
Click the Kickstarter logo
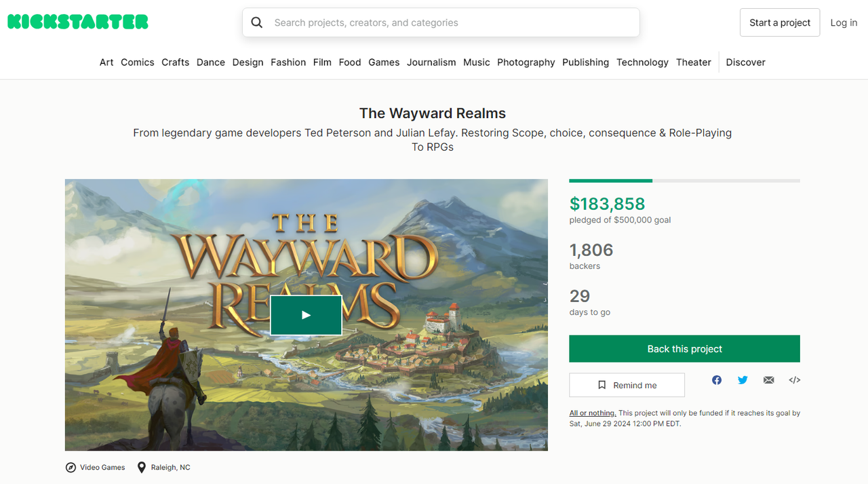78,22
